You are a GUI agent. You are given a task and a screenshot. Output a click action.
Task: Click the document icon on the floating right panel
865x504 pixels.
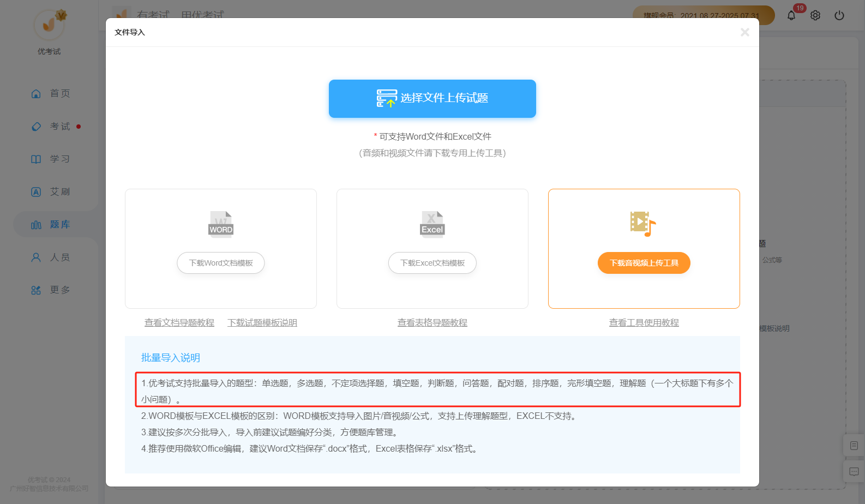[854, 446]
